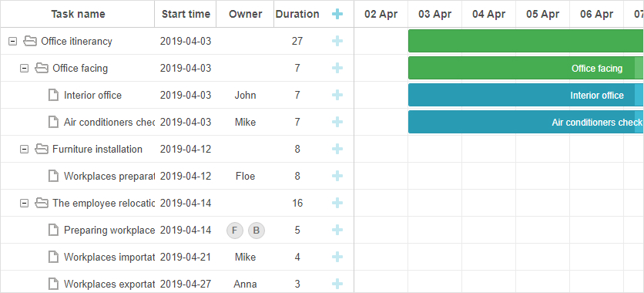Click the B owner avatar on Preparing workplaces

(257, 231)
